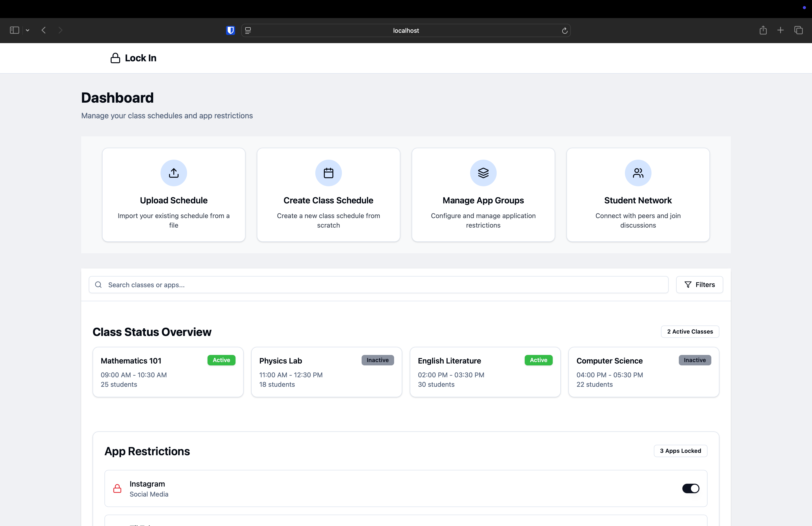The height and width of the screenshot is (526, 812).
Task: Reload the localhost page
Action: pos(565,31)
